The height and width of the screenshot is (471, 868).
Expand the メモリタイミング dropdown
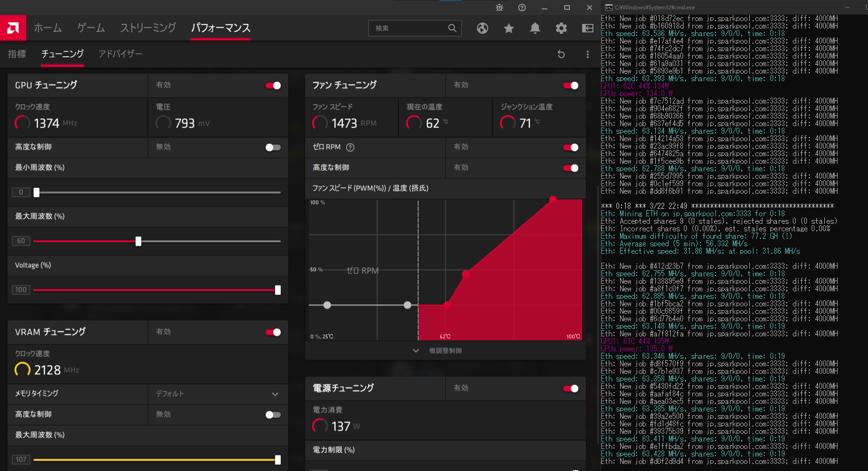275,394
